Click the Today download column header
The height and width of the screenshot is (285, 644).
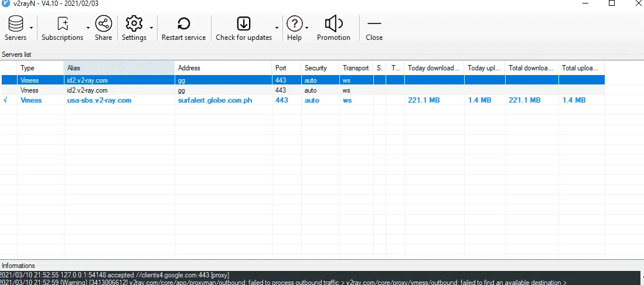click(x=434, y=68)
